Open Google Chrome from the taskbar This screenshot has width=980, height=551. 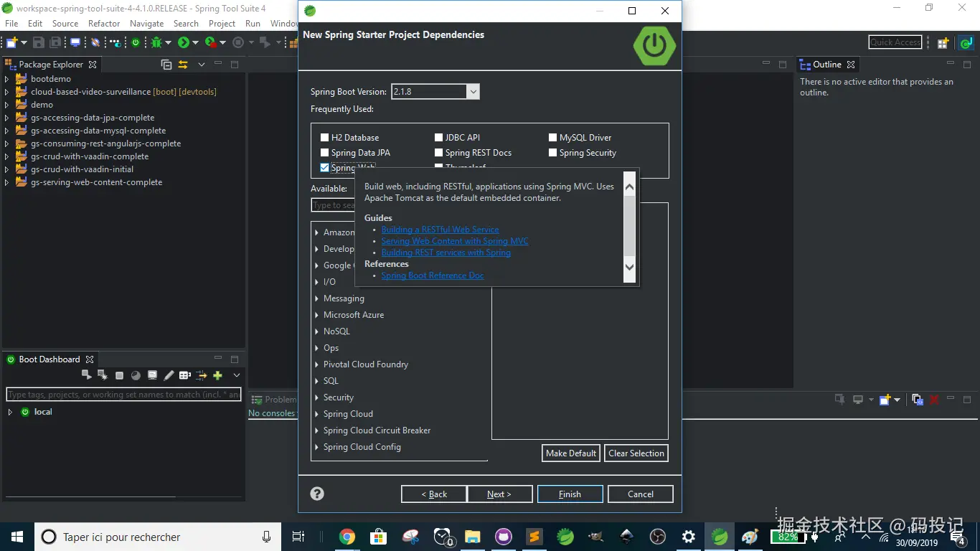[x=347, y=537]
